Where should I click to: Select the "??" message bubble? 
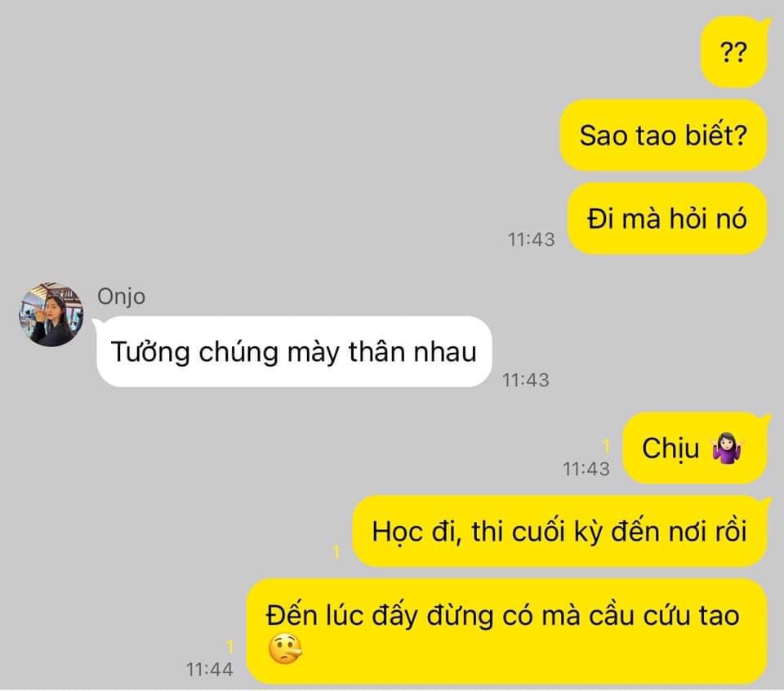pos(734,52)
